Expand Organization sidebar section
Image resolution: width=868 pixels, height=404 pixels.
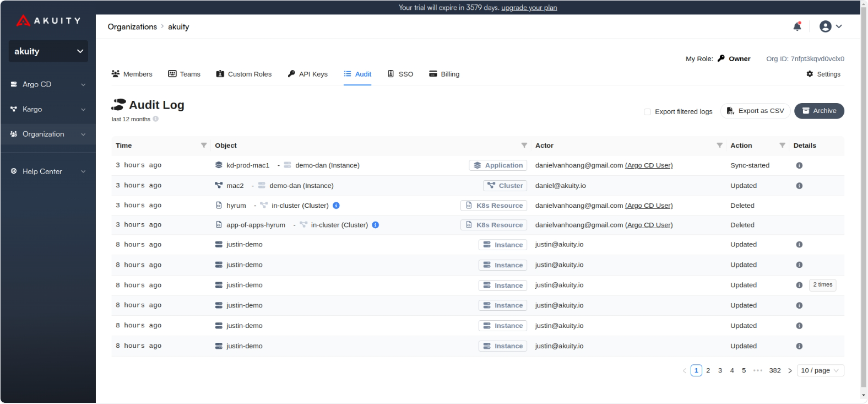pos(48,134)
